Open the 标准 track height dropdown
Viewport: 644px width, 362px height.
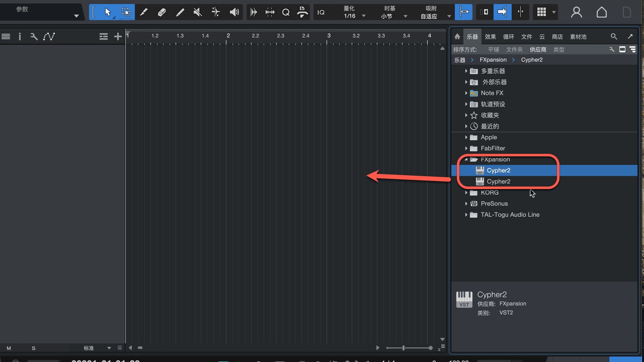97,348
